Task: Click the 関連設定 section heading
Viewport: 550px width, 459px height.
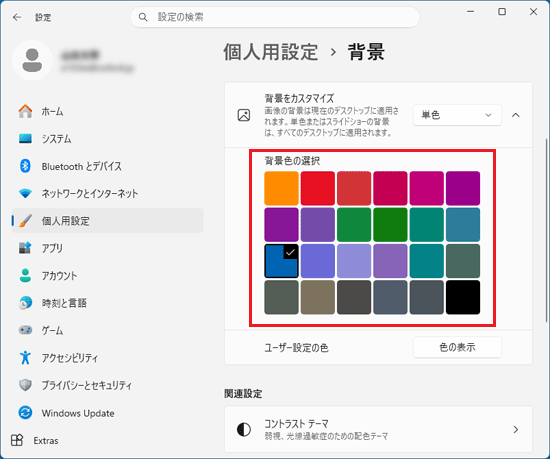Action: (243, 393)
